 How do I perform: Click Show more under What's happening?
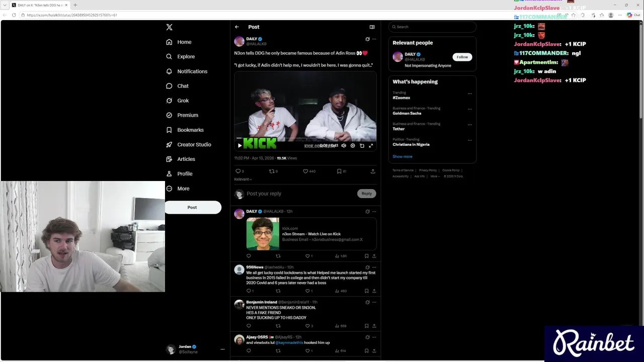(x=403, y=157)
